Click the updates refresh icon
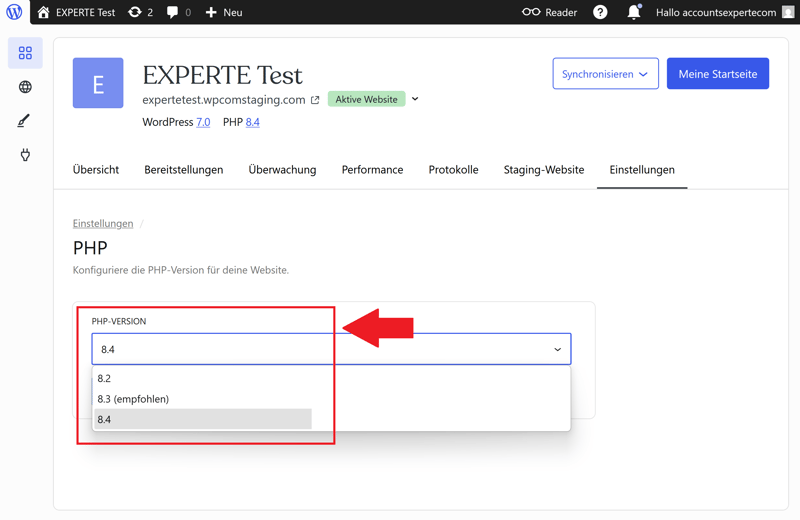This screenshot has width=800, height=520. point(135,12)
